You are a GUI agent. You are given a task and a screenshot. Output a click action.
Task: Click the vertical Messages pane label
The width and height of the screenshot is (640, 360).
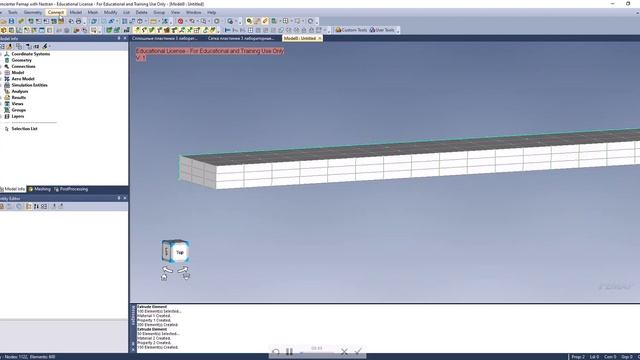pos(133,316)
